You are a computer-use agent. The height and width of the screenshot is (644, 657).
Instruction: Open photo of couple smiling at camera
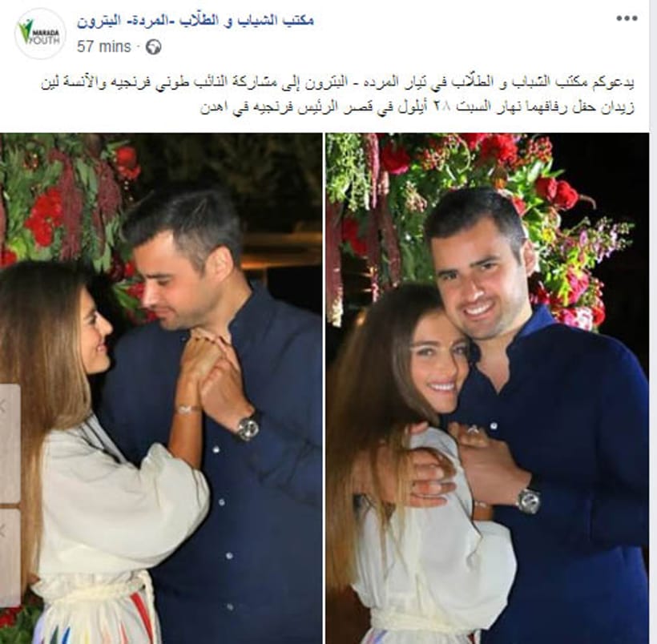(487, 388)
